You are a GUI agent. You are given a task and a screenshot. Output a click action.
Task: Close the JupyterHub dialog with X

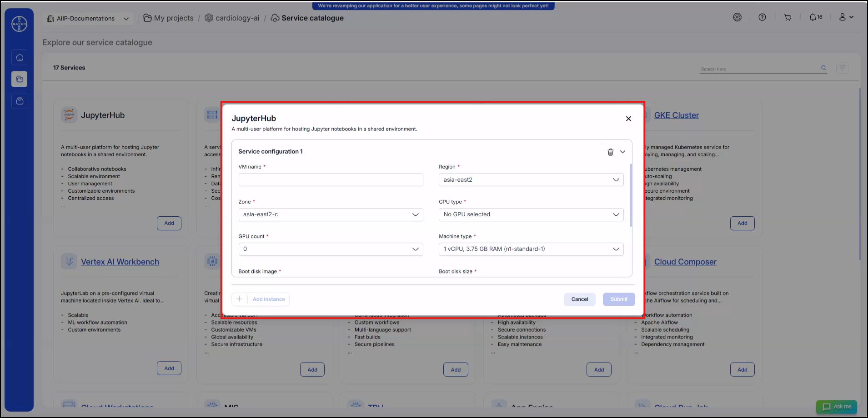coord(628,119)
